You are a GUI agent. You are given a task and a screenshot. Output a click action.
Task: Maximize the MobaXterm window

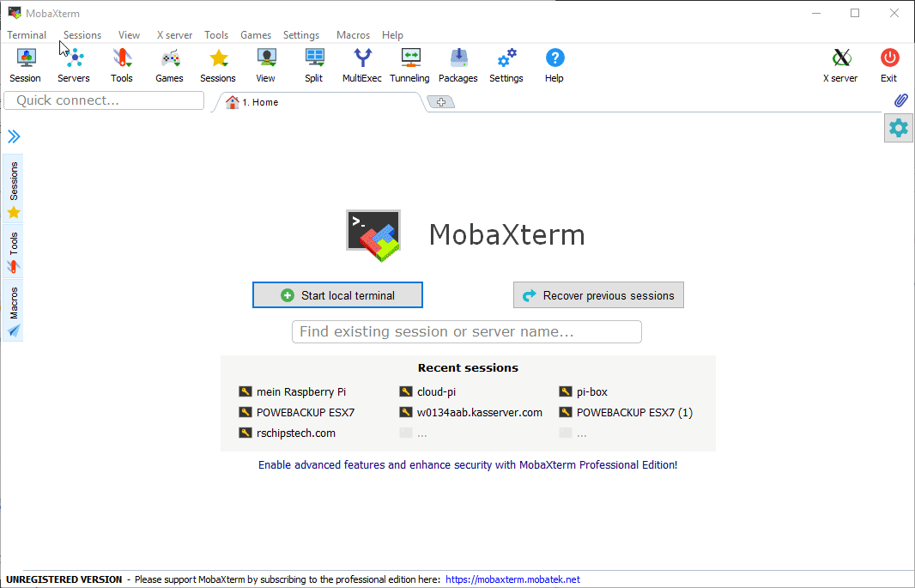click(855, 13)
